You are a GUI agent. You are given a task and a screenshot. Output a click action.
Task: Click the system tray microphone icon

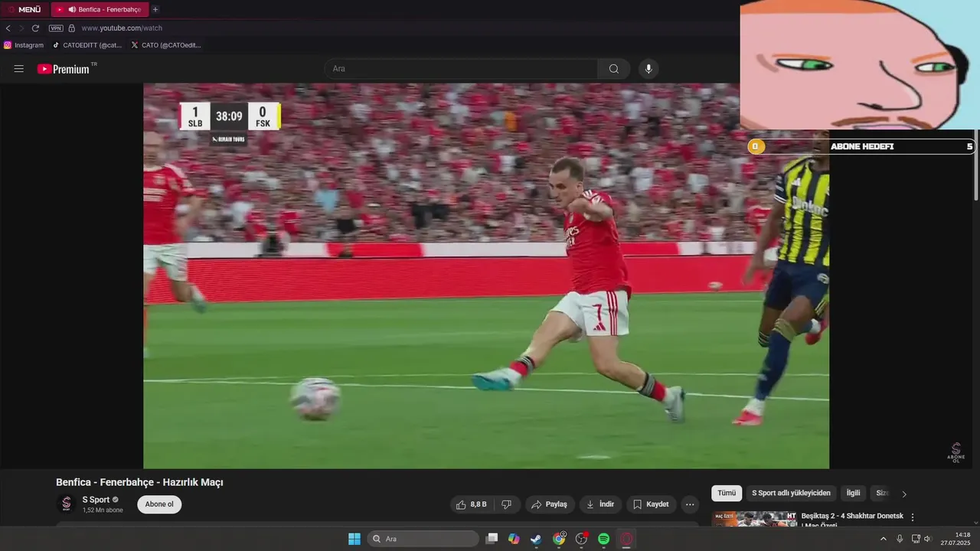pos(900,539)
